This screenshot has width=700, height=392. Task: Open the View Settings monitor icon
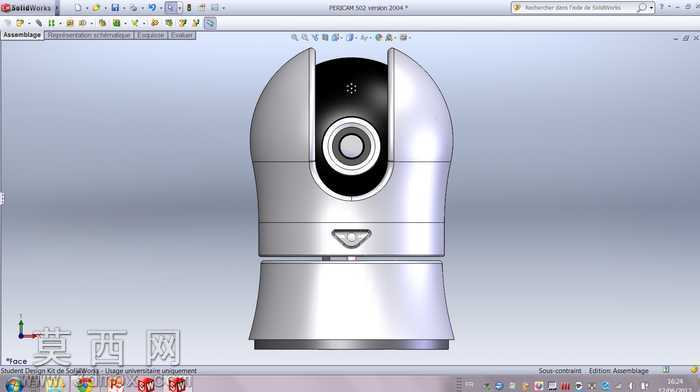coord(404,38)
